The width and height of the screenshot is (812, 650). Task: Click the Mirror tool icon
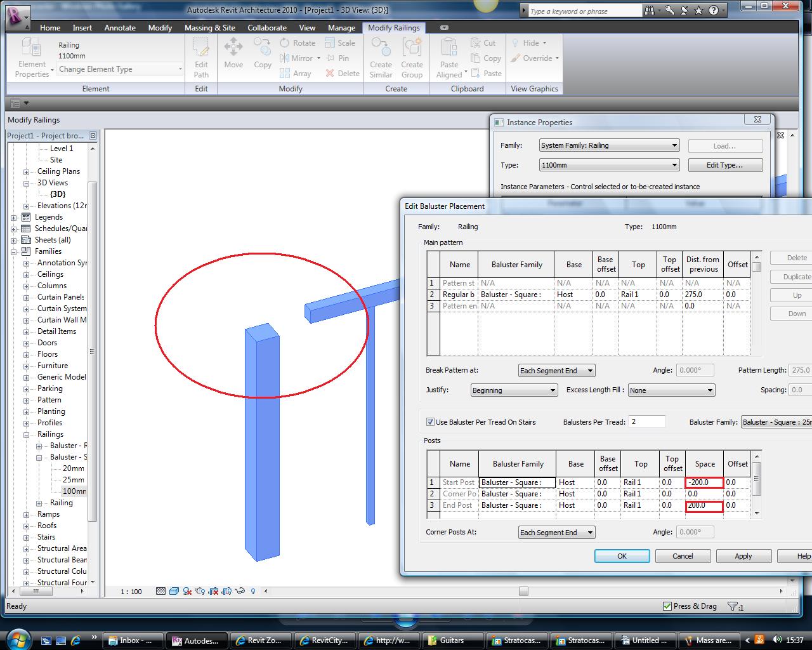[285, 58]
